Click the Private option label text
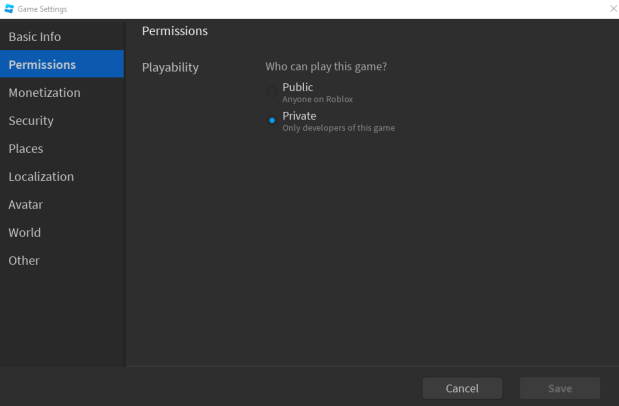 tap(299, 116)
